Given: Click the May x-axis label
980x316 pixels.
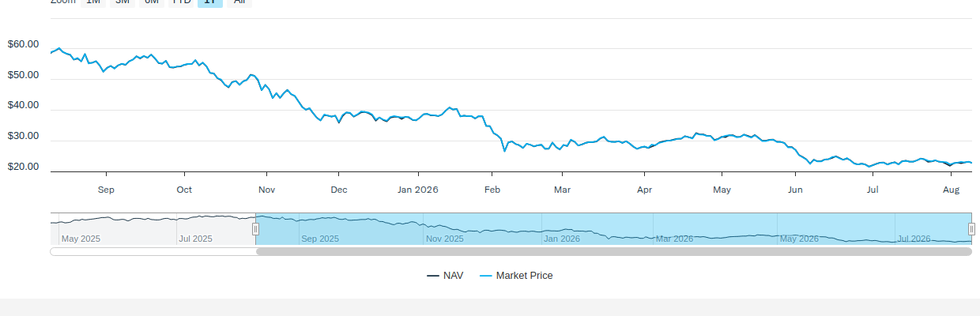Looking at the screenshot, I should coord(722,190).
